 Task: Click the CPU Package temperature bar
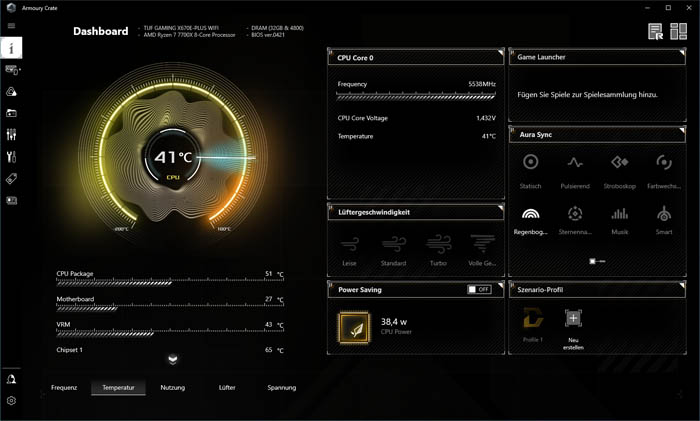[x=170, y=282]
